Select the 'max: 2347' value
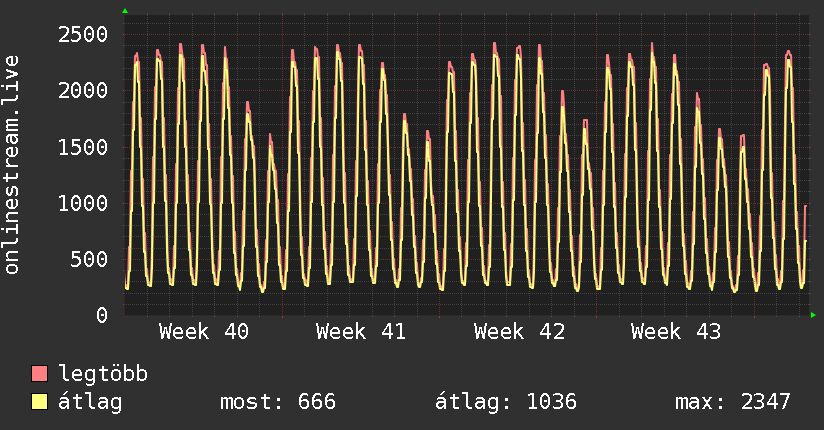The image size is (824, 430). [x=733, y=402]
